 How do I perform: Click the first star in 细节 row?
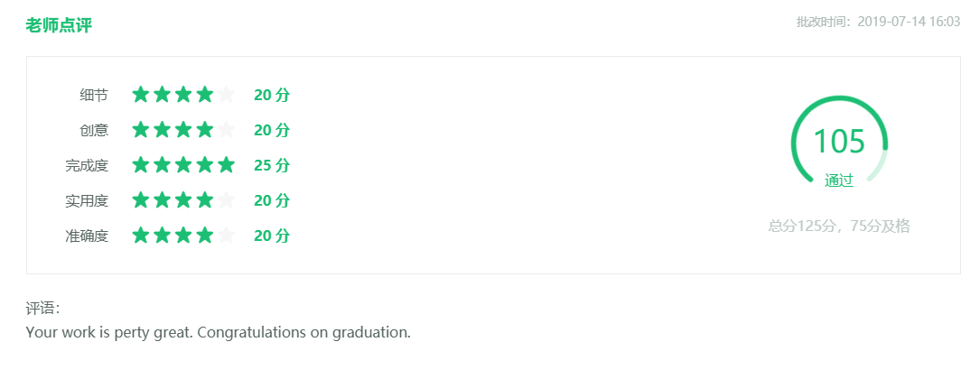click(x=140, y=95)
